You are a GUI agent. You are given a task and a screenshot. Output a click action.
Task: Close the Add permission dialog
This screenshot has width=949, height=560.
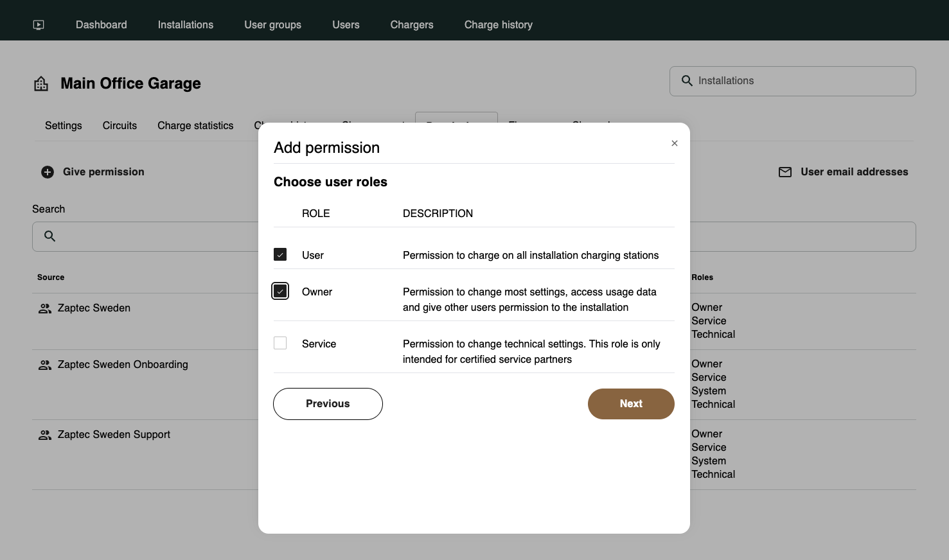coord(675,143)
